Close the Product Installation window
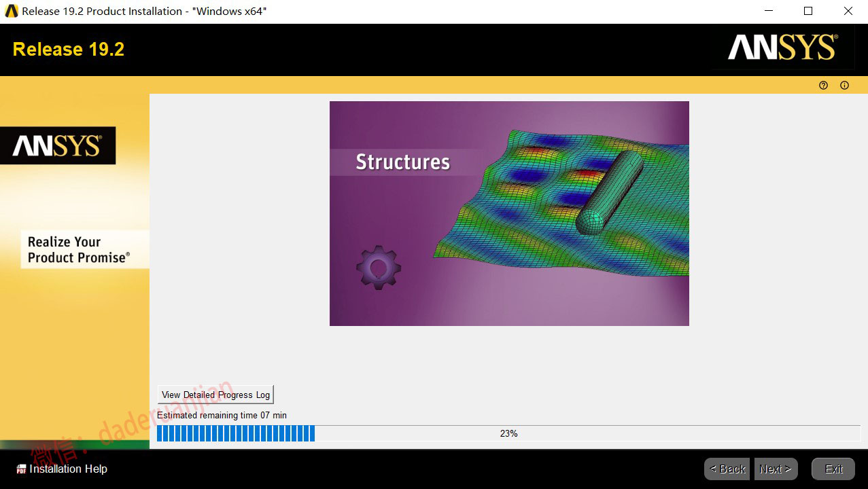Screen dimensions: 868x489 point(848,11)
